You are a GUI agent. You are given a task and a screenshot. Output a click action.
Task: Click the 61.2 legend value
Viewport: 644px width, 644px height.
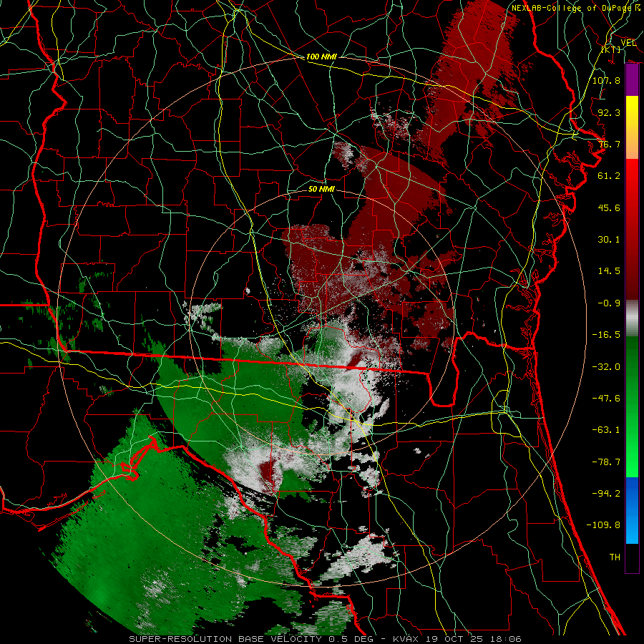(609, 176)
